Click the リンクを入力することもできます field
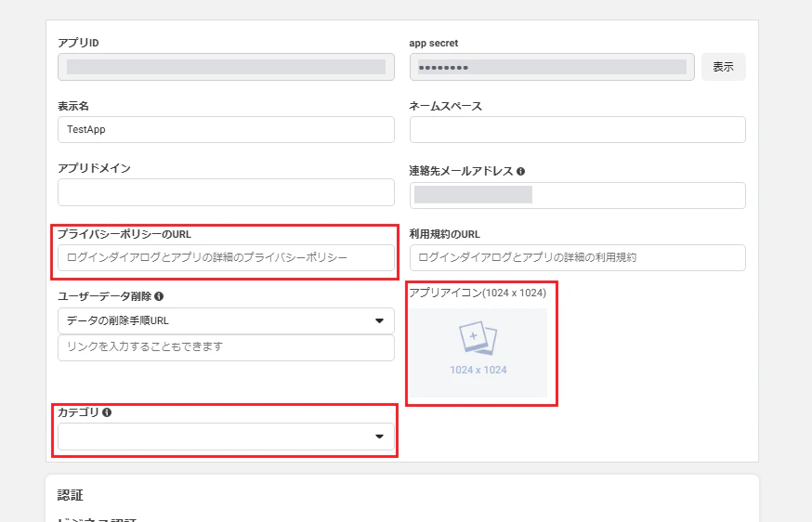The width and height of the screenshot is (812, 522). tap(226, 347)
